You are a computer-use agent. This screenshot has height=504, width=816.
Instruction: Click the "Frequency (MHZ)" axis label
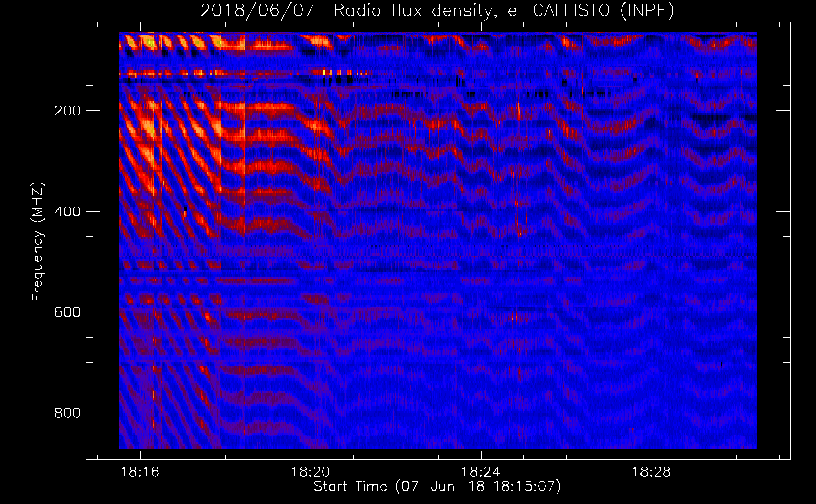38,242
